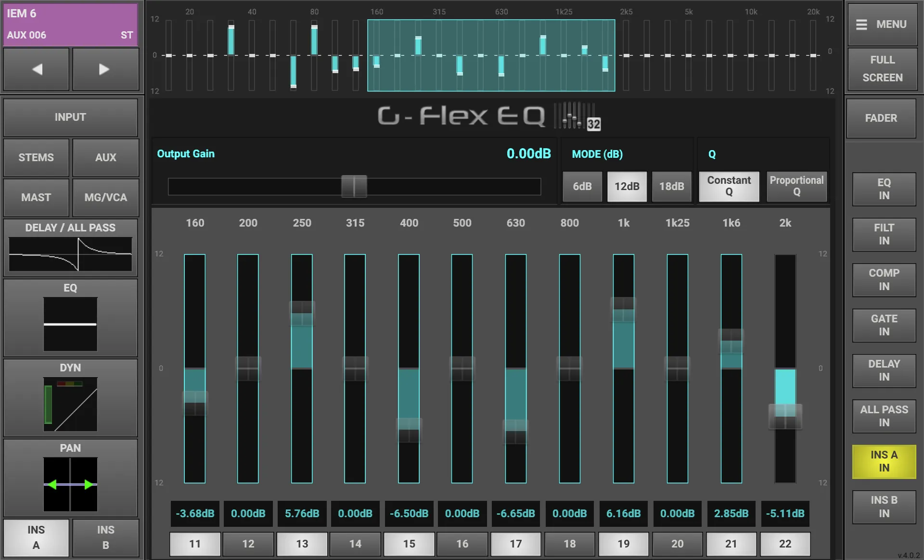Toggle FILT IN
The height and width of the screenshot is (560, 924).
(x=884, y=234)
